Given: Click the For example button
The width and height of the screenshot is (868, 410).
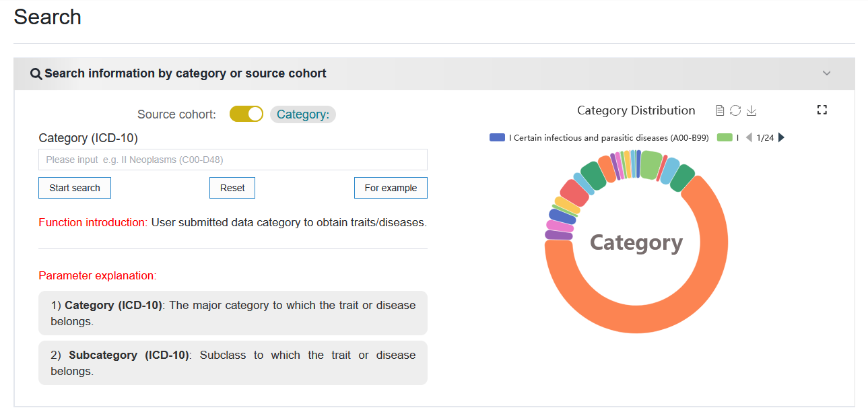Looking at the screenshot, I should (391, 188).
